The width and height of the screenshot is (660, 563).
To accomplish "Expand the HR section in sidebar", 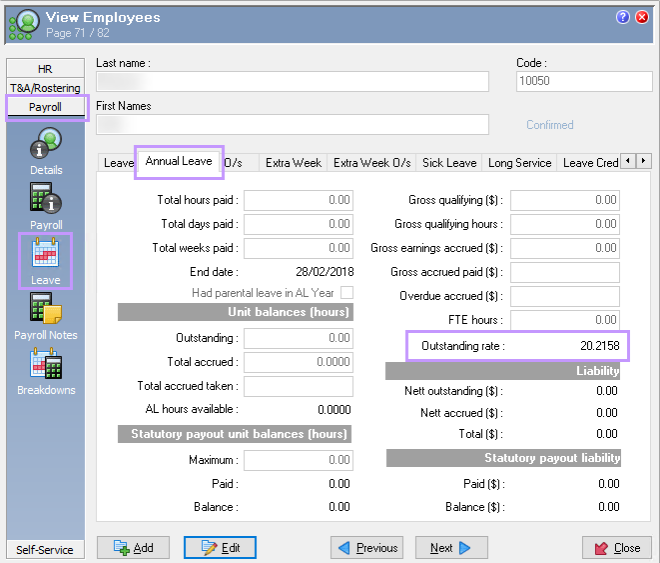I will coord(45,69).
